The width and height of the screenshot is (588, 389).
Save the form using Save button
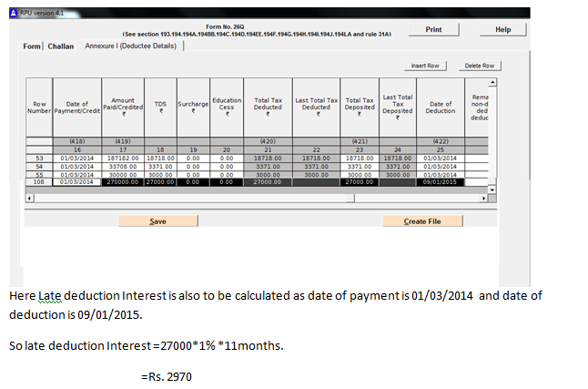157,221
